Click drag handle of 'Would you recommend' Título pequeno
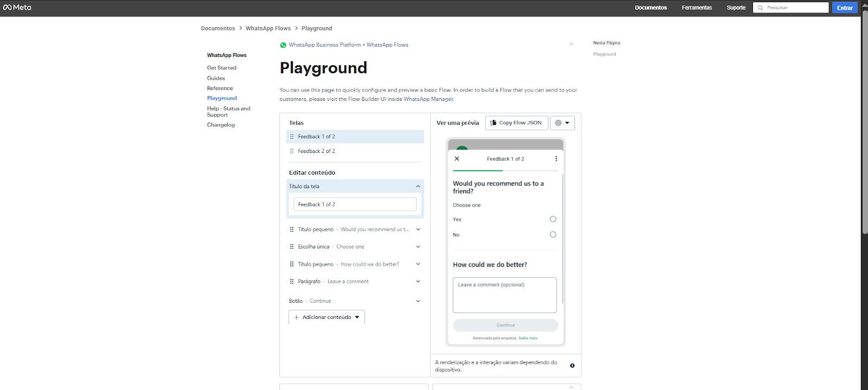 [292, 229]
